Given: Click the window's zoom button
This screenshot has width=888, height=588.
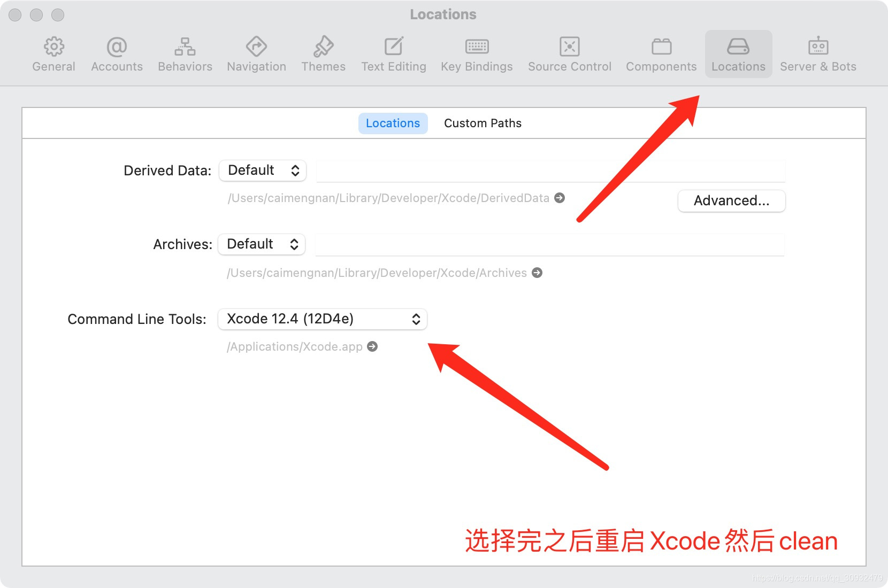Looking at the screenshot, I should pos(58,15).
